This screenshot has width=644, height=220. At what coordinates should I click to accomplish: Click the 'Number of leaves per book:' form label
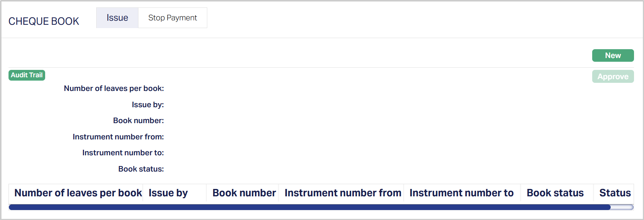[x=114, y=88]
